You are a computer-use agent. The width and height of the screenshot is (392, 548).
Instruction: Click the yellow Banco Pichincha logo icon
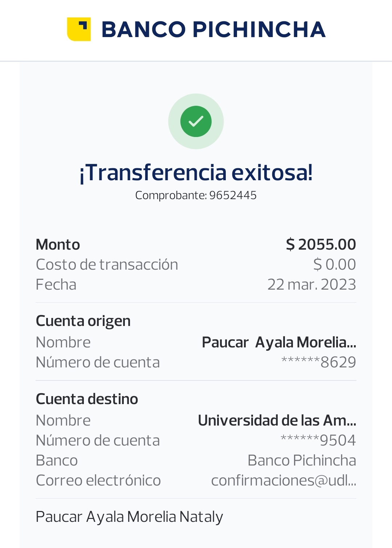click(x=79, y=29)
